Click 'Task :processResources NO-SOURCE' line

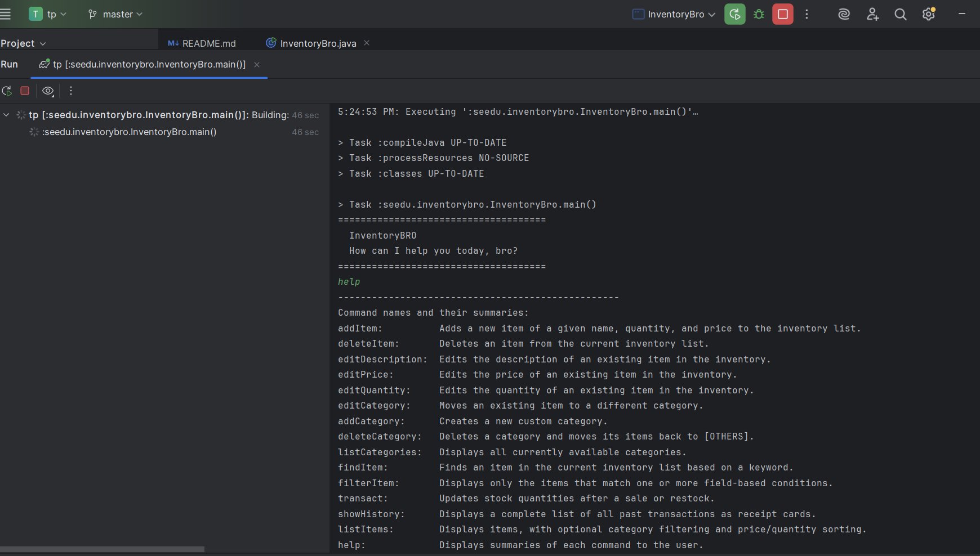tap(433, 158)
